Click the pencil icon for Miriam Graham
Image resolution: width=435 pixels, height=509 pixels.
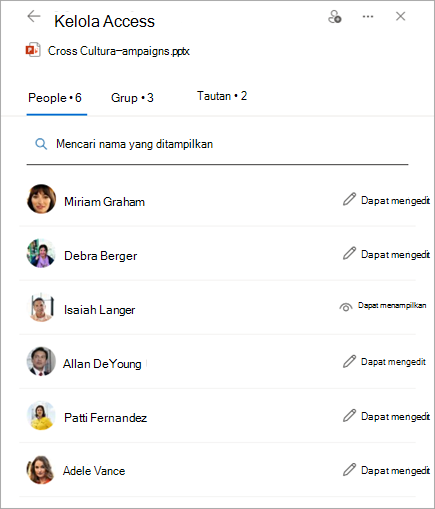[x=349, y=199]
